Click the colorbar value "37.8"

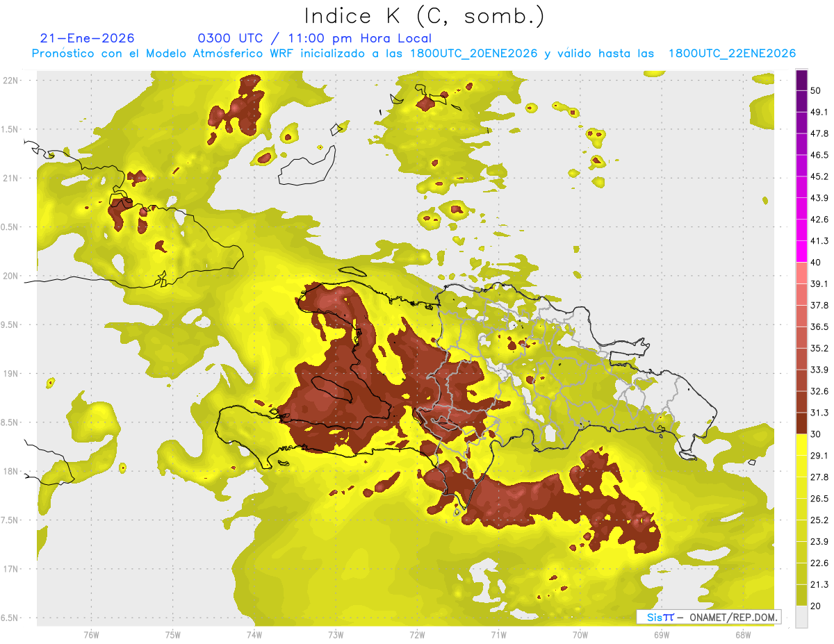(820, 305)
